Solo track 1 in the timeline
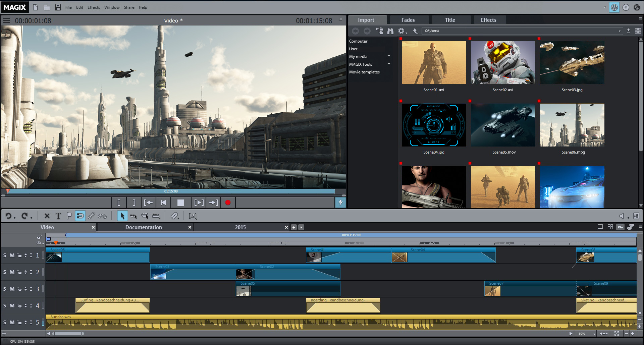Image resolution: width=644 pixels, height=345 pixels. pos(5,255)
